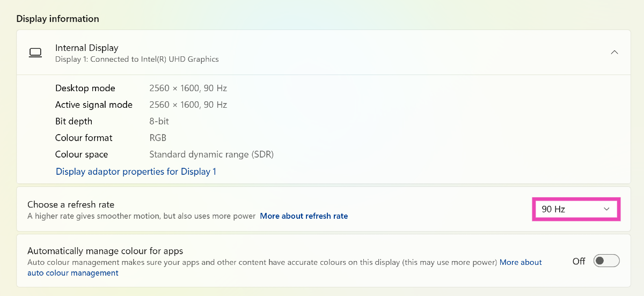644x296 pixels.
Task: Select the Desktop mode label
Action: [85, 88]
